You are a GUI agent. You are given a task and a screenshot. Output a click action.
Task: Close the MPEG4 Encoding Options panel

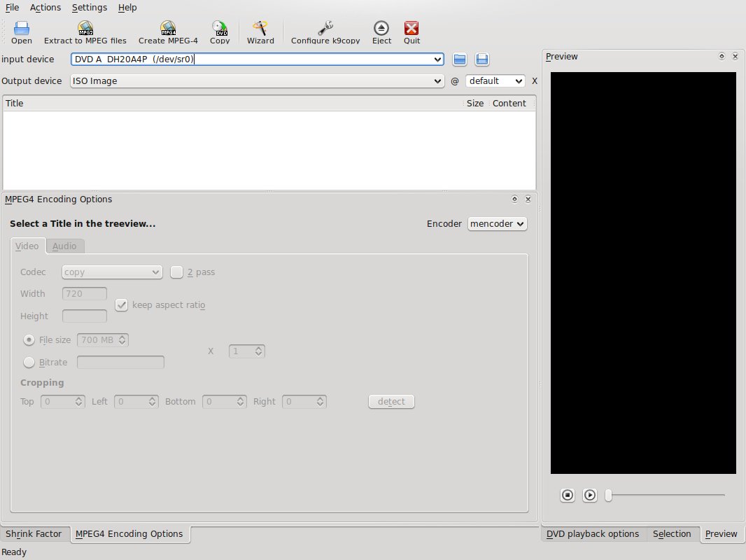pos(528,199)
